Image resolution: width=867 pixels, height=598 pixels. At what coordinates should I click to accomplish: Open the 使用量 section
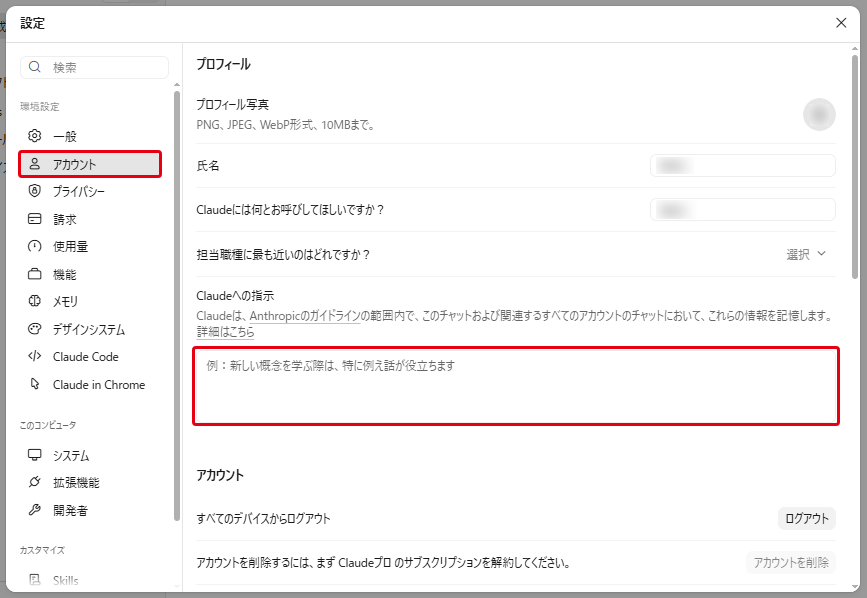[x=90, y=246]
